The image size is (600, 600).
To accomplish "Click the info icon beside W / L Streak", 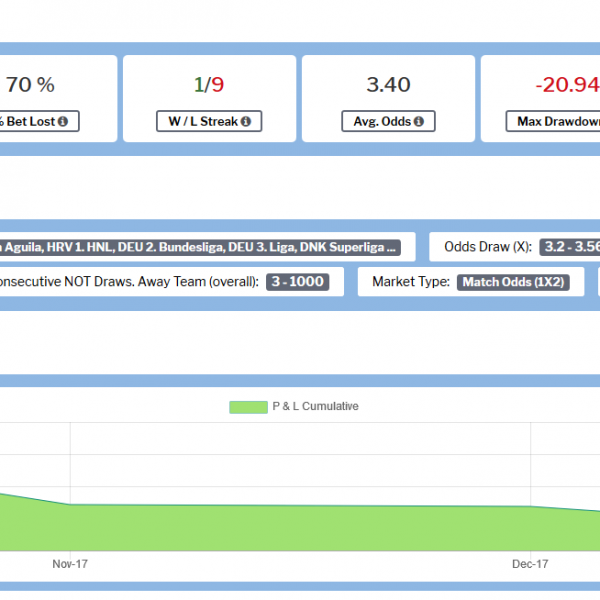I will coord(246,122).
